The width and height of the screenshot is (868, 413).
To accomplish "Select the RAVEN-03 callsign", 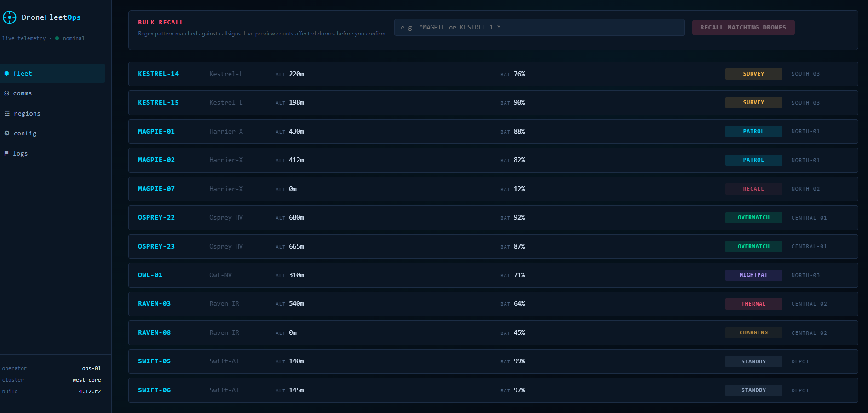I will [x=154, y=304].
